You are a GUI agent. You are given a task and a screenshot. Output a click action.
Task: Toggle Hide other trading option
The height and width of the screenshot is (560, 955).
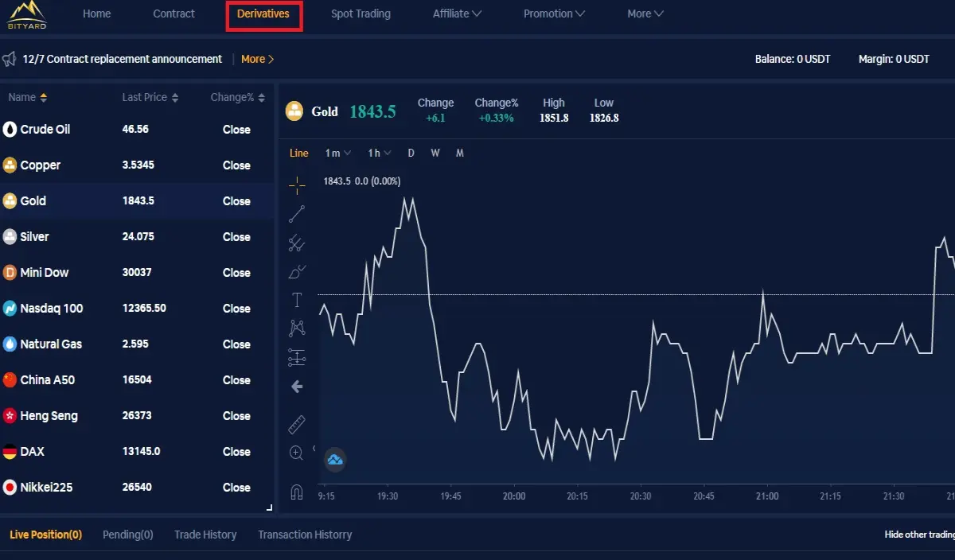click(919, 535)
